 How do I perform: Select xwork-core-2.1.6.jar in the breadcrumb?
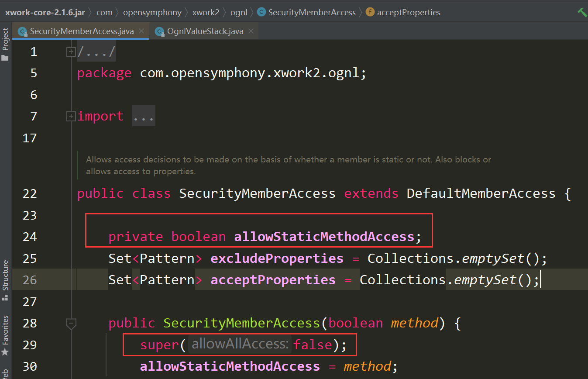coord(45,12)
